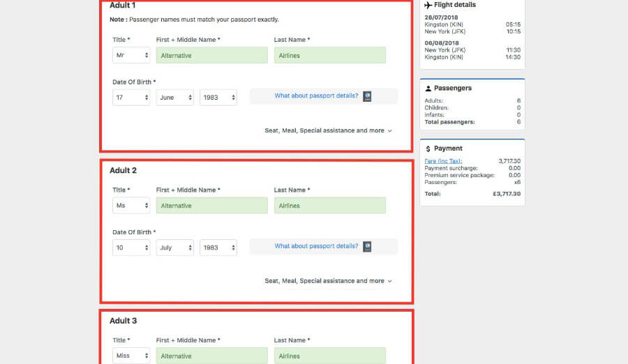
Task: Edit Adult 3 Last Name field
Action: tap(329, 356)
